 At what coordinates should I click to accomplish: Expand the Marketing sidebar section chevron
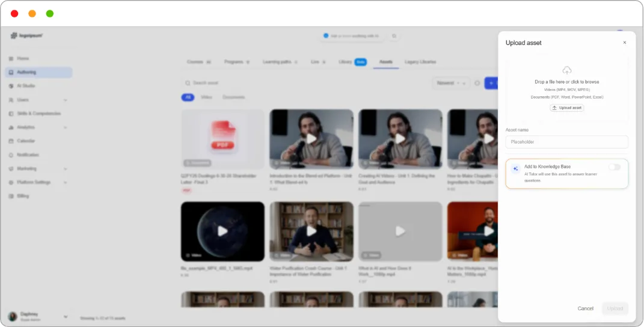[66, 169]
